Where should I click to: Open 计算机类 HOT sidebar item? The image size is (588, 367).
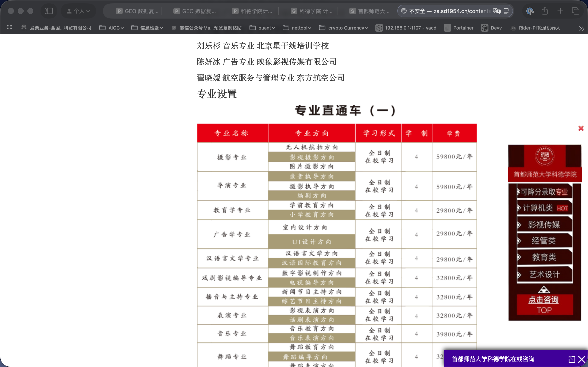tap(544, 208)
